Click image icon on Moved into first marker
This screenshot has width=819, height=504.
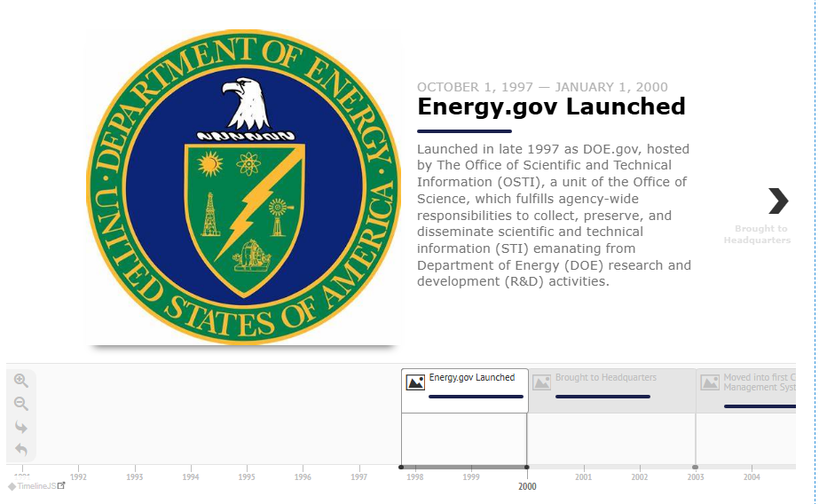pyautogui.click(x=710, y=382)
